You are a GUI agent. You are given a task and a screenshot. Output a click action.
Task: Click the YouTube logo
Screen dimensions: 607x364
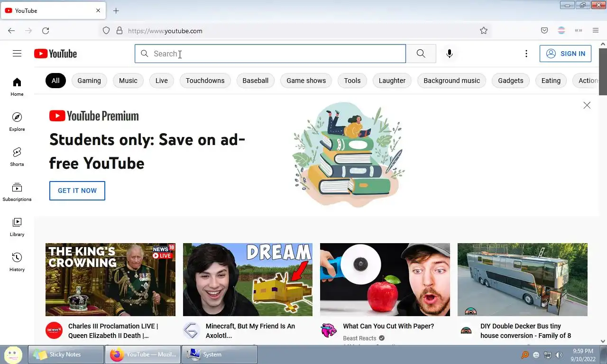tap(55, 54)
